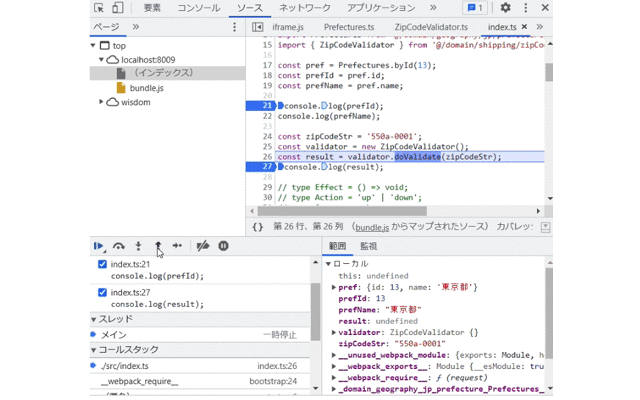Viewport: 640px width, 400px height.
Task: Open the ZipCodeValidator.ts file tab
Action: [431, 27]
